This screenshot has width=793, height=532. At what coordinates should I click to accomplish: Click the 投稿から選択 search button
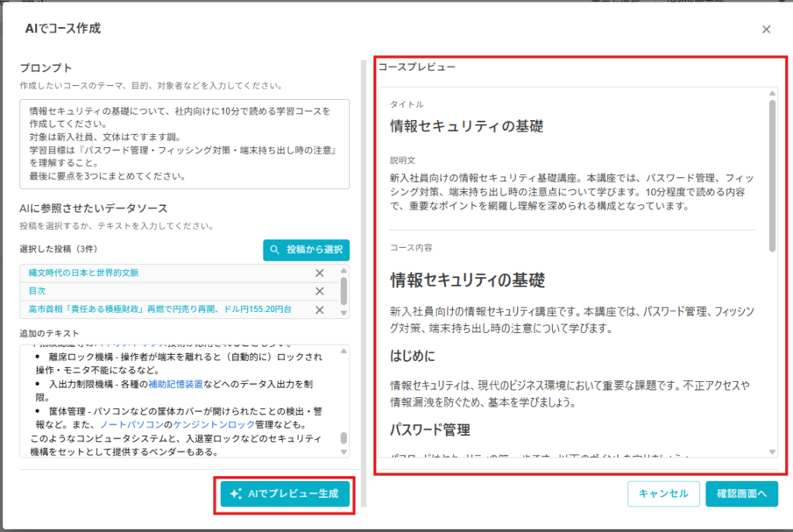coord(306,250)
